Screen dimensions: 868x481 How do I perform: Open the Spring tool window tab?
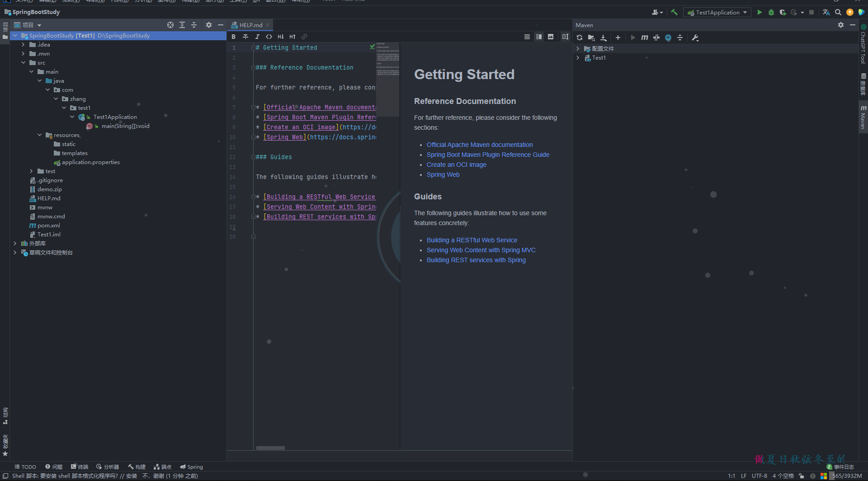point(192,467)
